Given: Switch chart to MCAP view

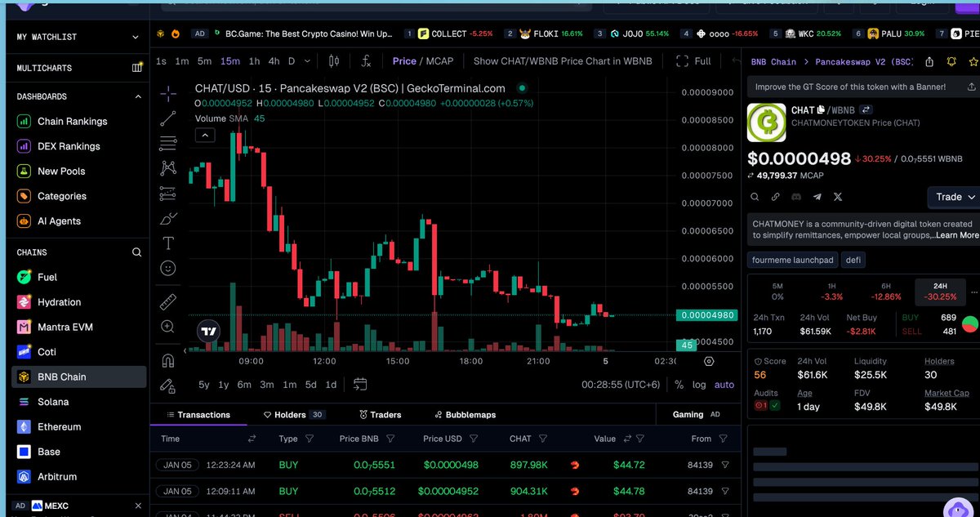Looking at the screenshot, I should [x=439, y=61].
